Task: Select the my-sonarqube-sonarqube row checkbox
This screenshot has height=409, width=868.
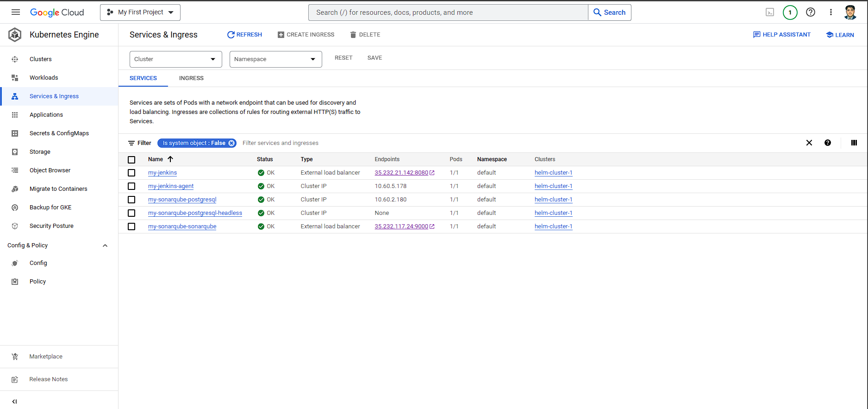Action: coord(131,227)
